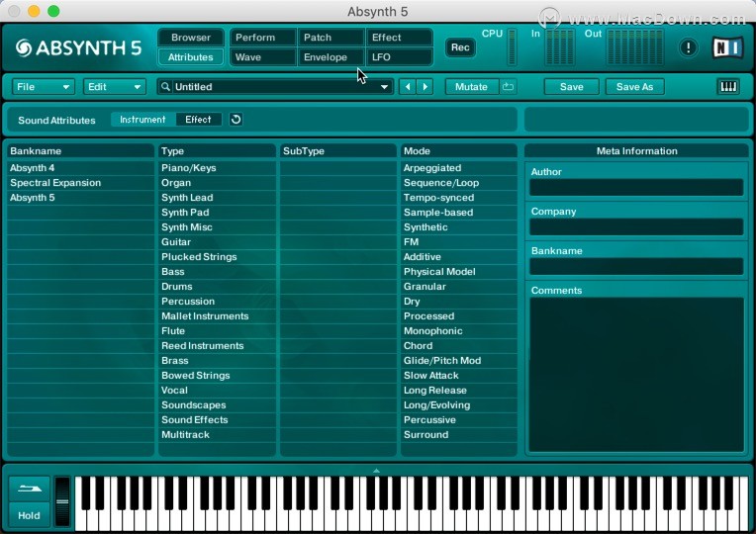Select Organ type

point(217,183)
